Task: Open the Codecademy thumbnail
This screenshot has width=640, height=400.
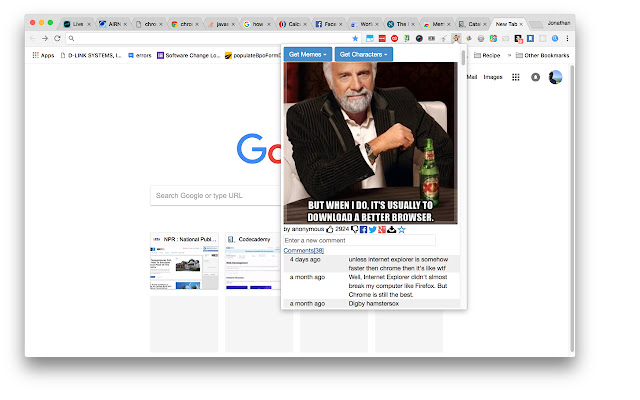Action: [x=253, y=261]
